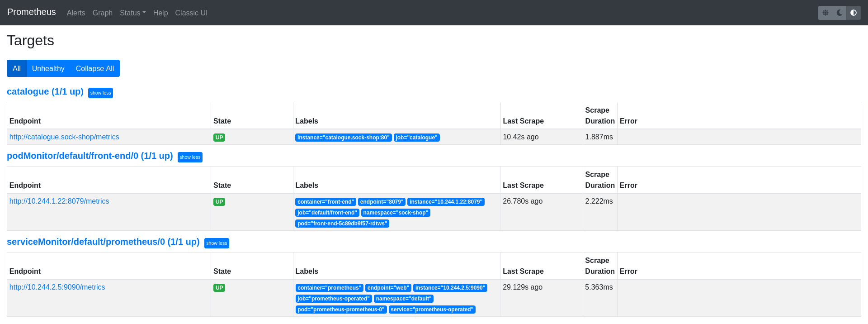
Task: Switch to Classic UI
Action: (191, 13)
